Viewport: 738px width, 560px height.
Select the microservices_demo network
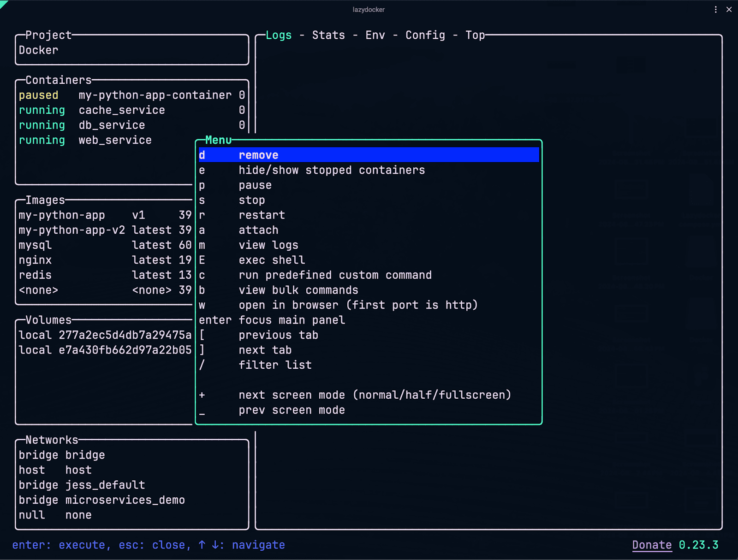[x=125, y=500]
